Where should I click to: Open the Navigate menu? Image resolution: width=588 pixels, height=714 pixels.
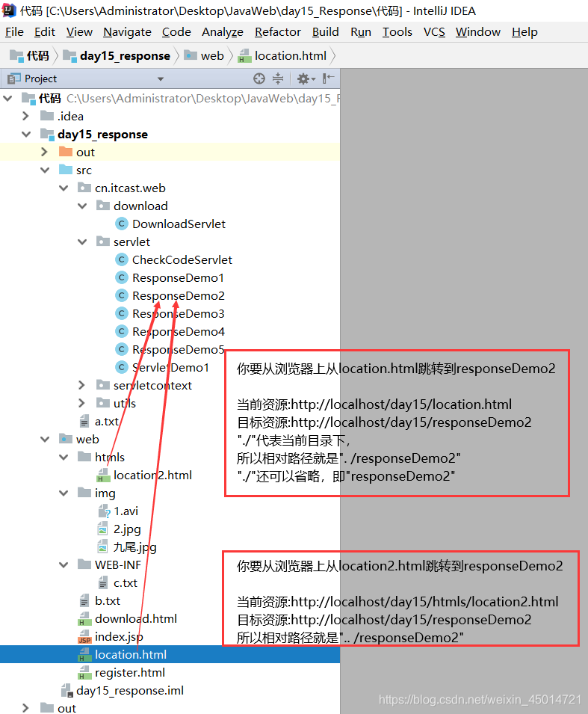point(127,32)
